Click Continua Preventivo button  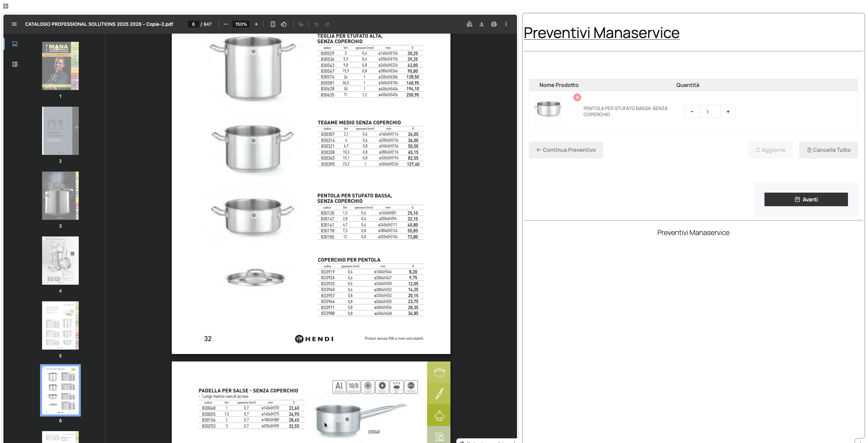[x=566, y=150]
